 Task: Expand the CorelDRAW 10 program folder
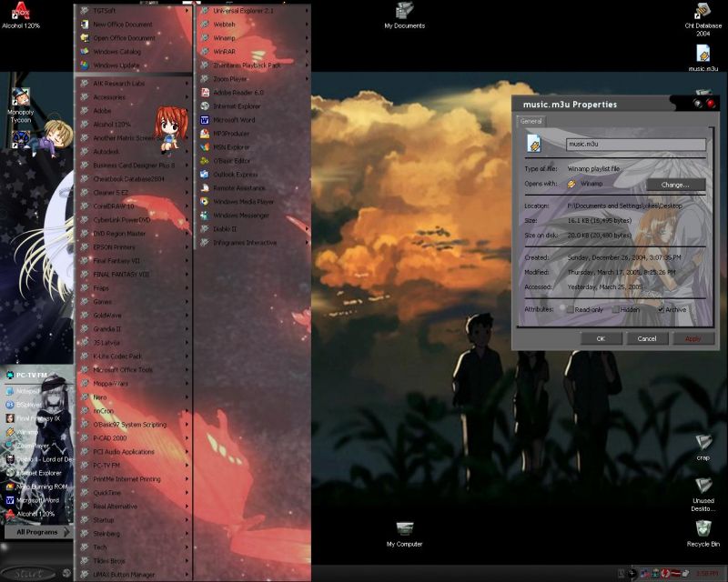(x=134, y=206)
